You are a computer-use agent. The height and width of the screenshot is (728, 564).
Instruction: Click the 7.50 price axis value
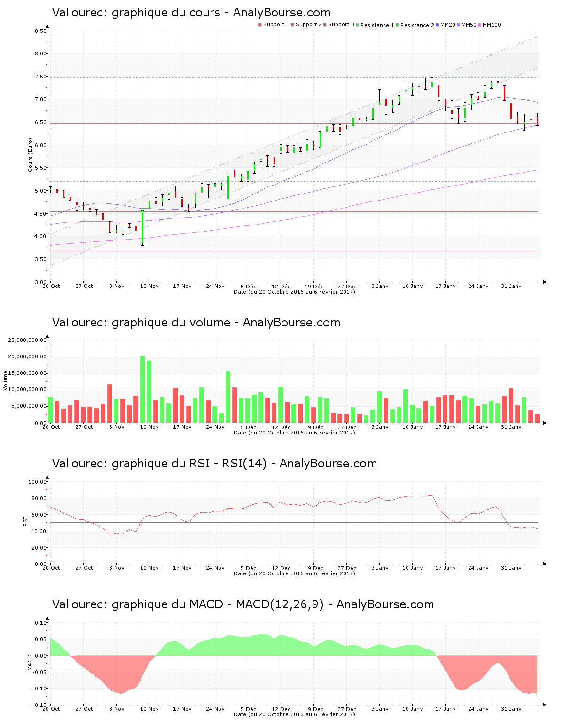(40, 77)
